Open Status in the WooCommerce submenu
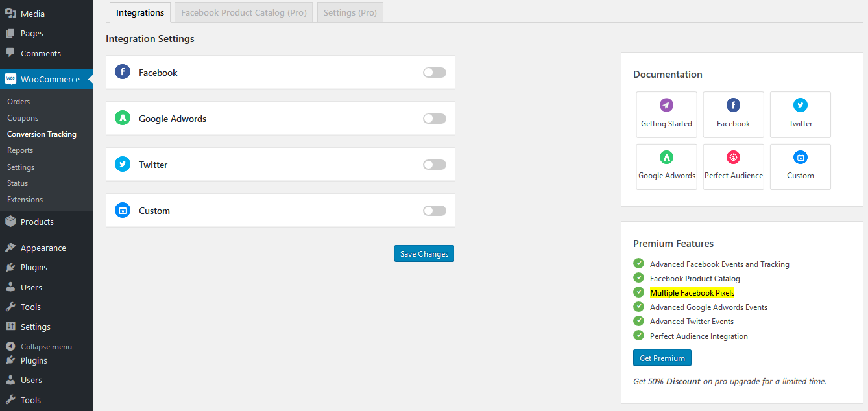Viewport: 868px width, 411px height. tap(18, 183)
